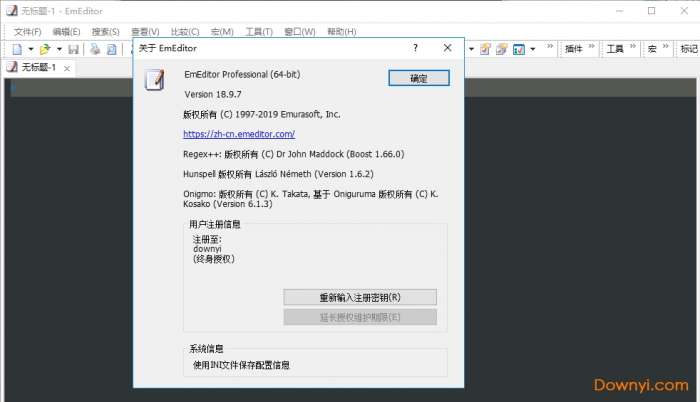Click 使用INI文件保存配置信息 text
700x402 pixels.
click(x=241, y=365)
